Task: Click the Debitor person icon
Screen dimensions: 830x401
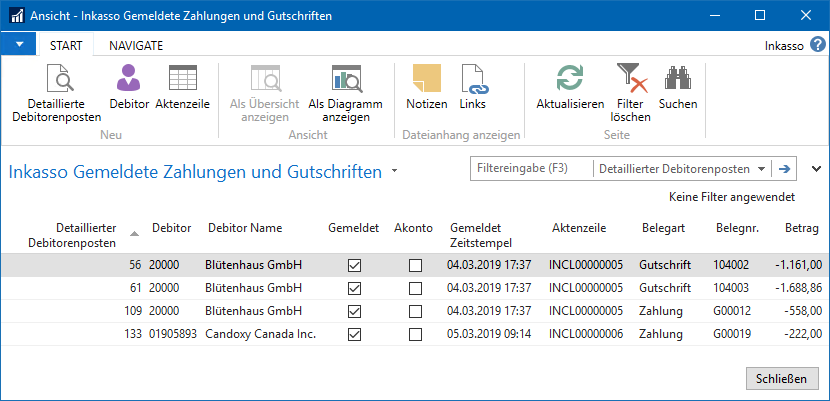Action: [x=129, y=77]
